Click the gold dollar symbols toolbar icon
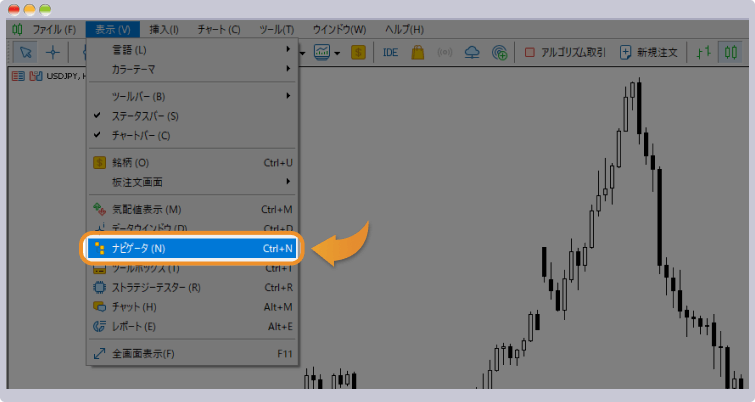This screenshot has width=755, height=402. tap(357, 53)
